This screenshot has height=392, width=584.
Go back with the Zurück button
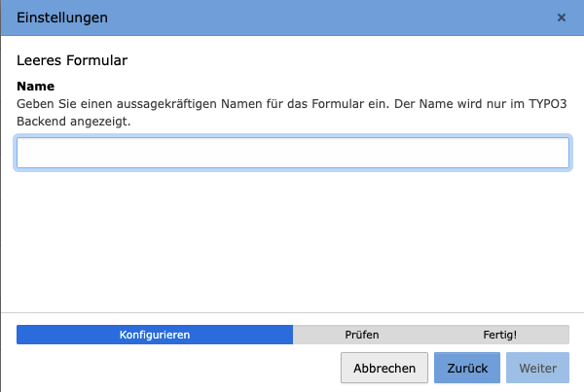pyautogui.click(x=467, y=369)
